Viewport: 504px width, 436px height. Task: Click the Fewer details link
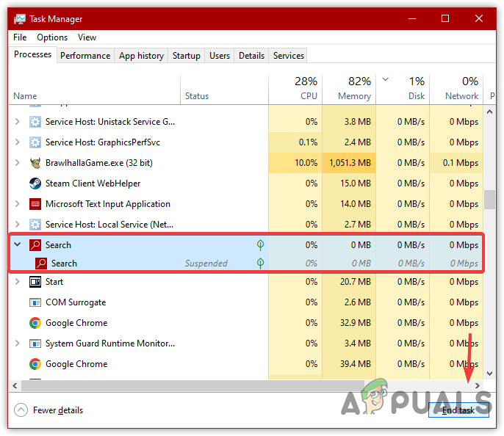pos(58,410)
